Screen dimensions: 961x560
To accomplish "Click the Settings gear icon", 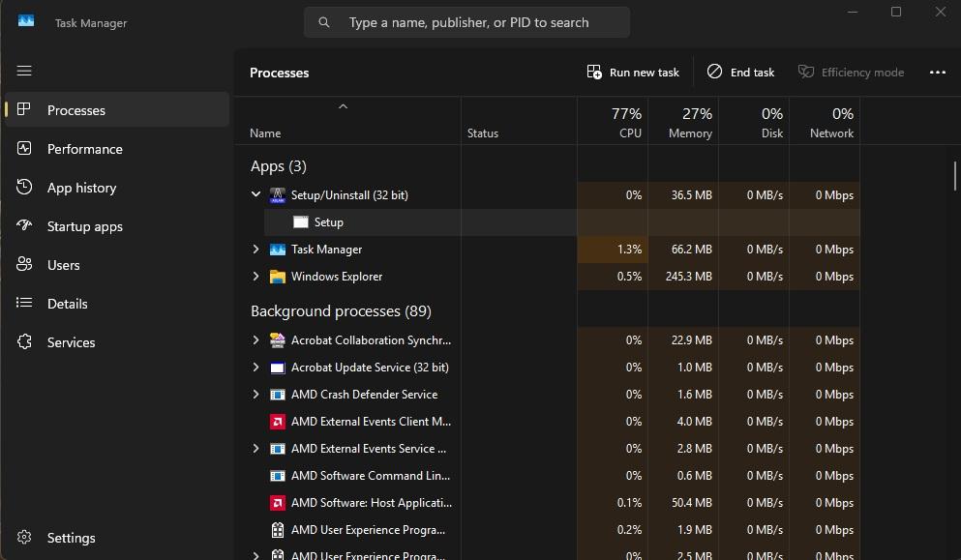I will click(24, 538).
